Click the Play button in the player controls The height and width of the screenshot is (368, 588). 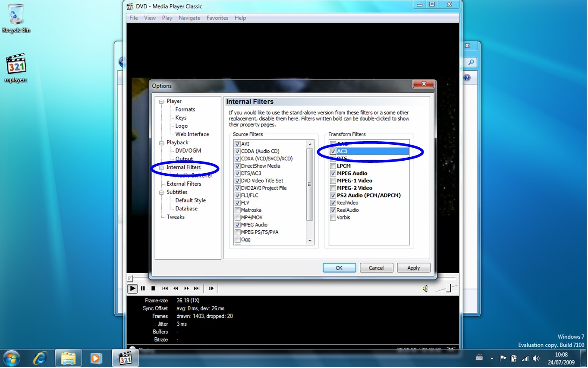pyautogui.click(x=132, y=289)
